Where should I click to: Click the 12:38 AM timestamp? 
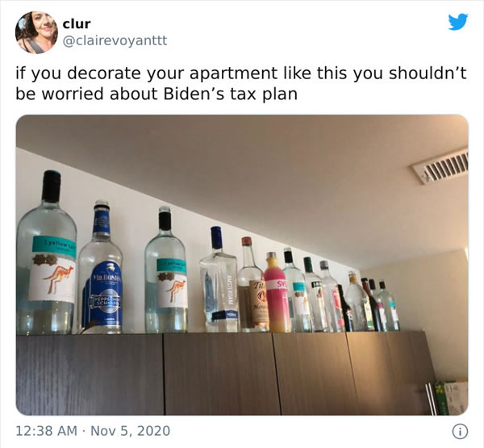click(x=46, y=431)
